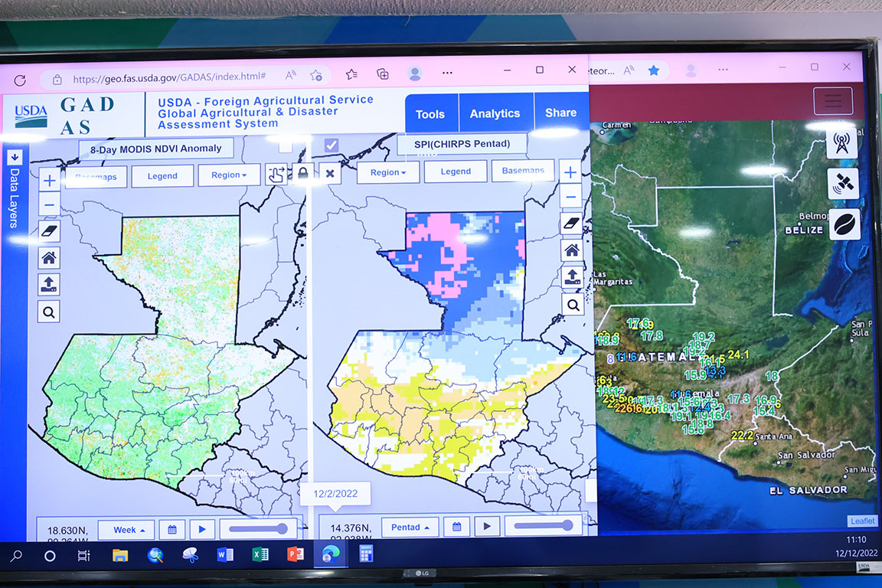Click the upload icon on right map
Screen dimensions: 882x588
click(x=571, y=276)
